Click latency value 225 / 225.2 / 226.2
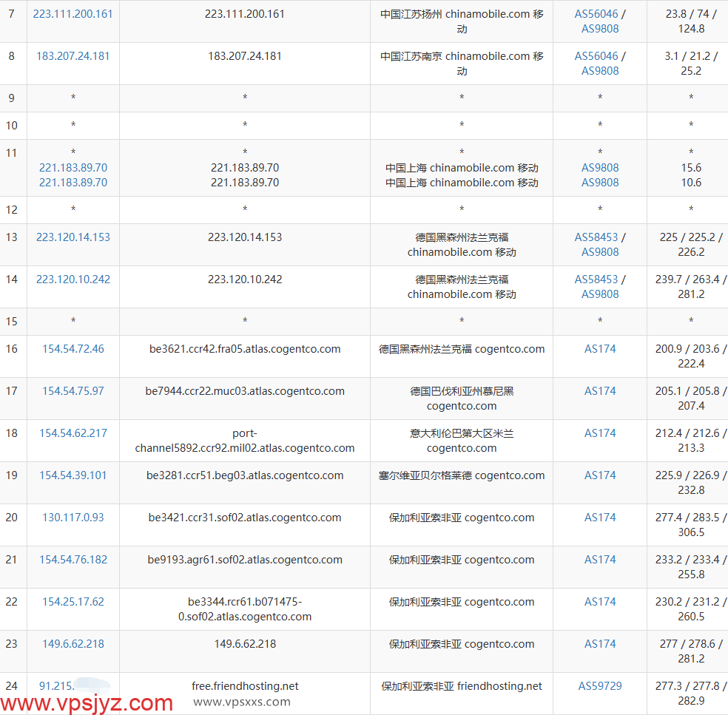728x715 pixels. pyautogui.click(x=691, y=245)
